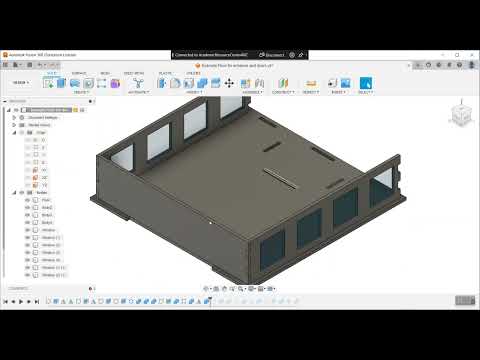The height and width of the screenshot is (360, 480).
Task: Toggle visibility of the Bodies folder
Action: click(x=22, y=193)
